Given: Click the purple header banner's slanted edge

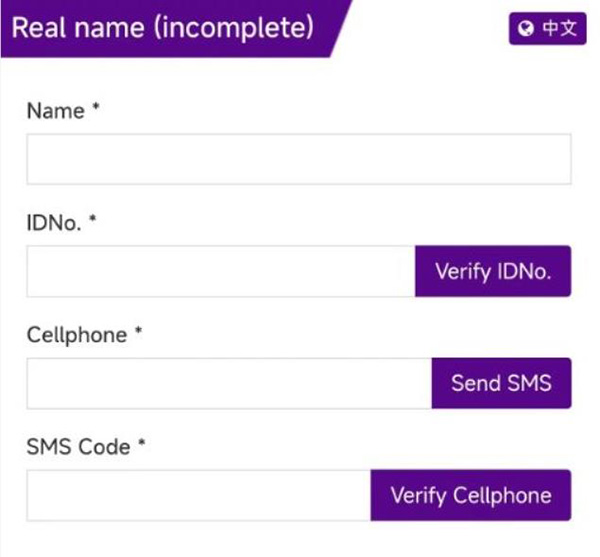Looking at the screenshot, I should [342, 28].
